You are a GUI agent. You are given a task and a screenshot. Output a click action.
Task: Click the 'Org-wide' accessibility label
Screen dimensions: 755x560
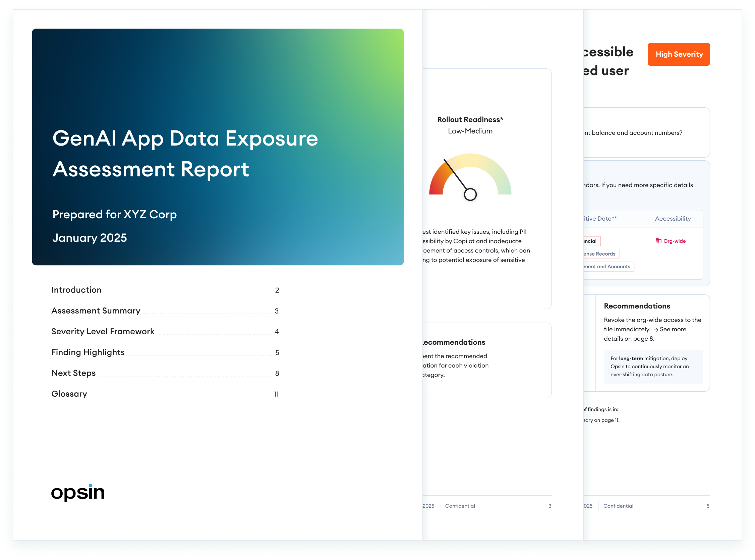tap(674, 241)
